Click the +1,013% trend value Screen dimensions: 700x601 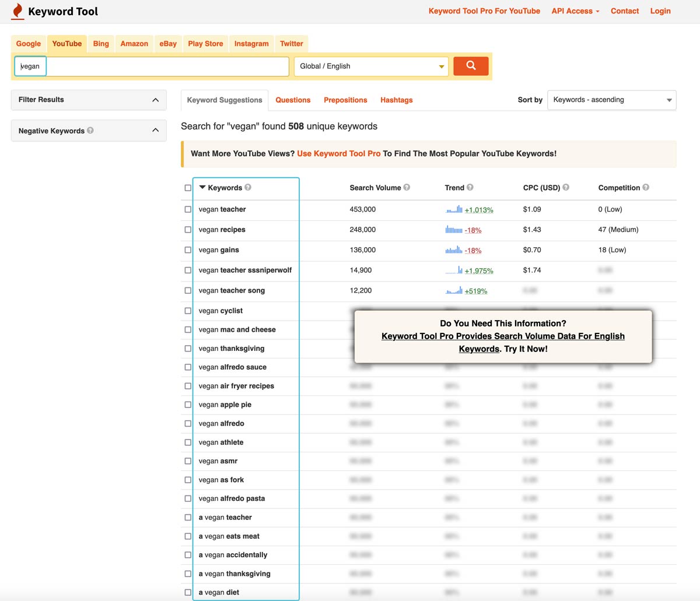click(479, 210)
